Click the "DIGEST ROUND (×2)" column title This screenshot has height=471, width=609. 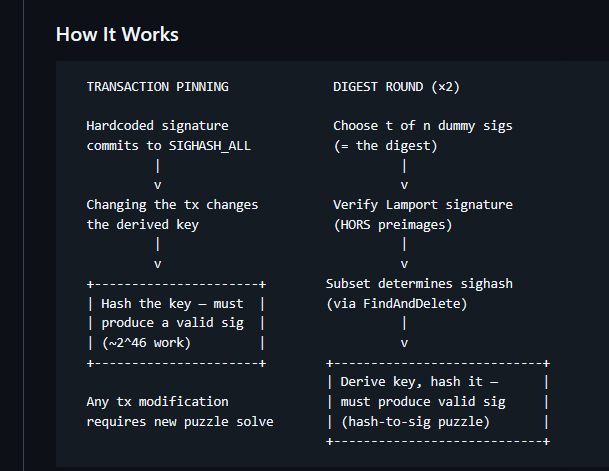396,87
